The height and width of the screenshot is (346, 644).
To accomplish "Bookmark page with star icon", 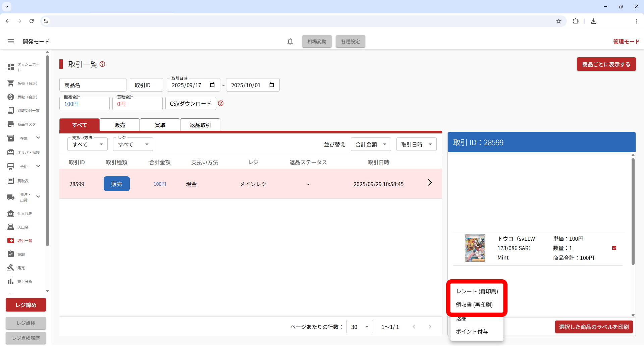I will (x=558, y=21).
